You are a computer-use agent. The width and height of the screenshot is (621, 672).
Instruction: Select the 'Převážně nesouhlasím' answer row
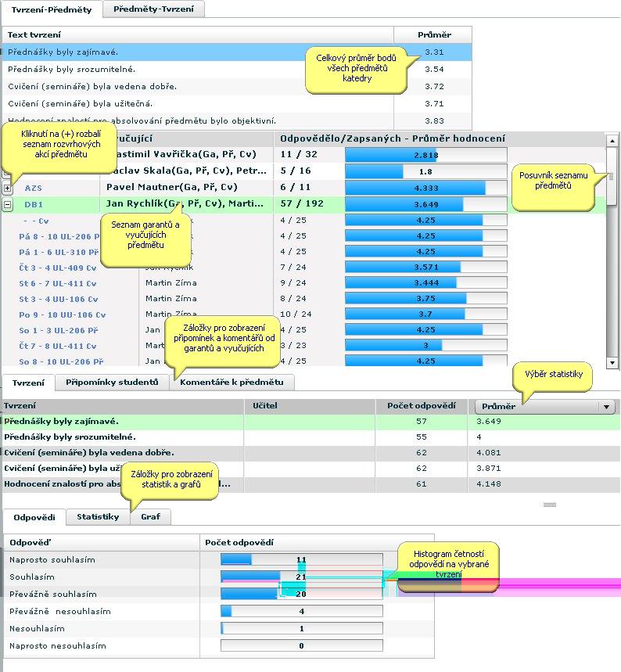[x=218, y=612]
